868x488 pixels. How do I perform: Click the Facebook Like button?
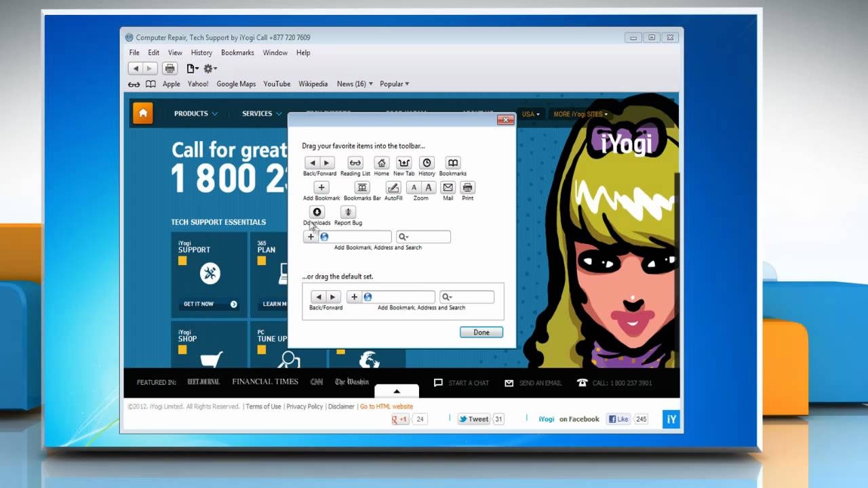pyautogui.click(x=618, y=419)
